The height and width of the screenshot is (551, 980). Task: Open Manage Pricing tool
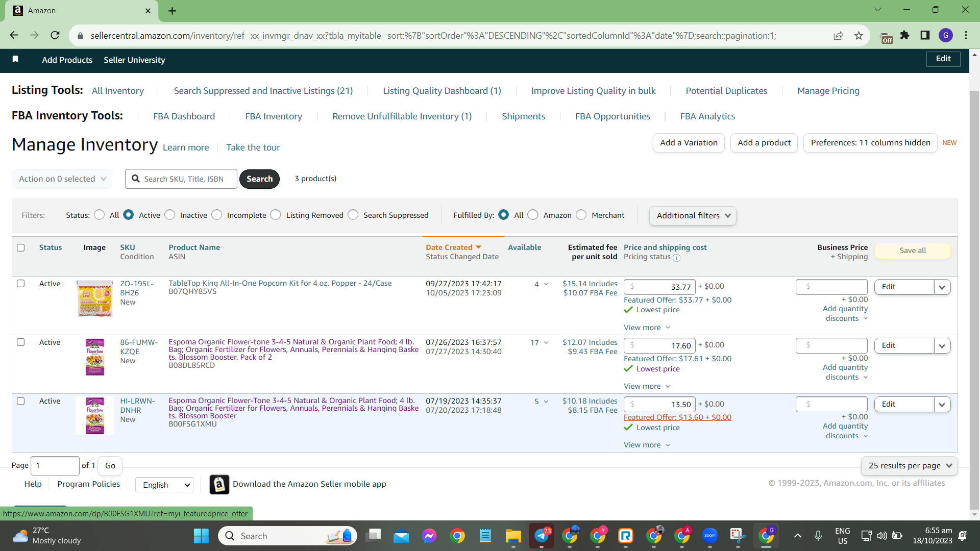(828, 91)
